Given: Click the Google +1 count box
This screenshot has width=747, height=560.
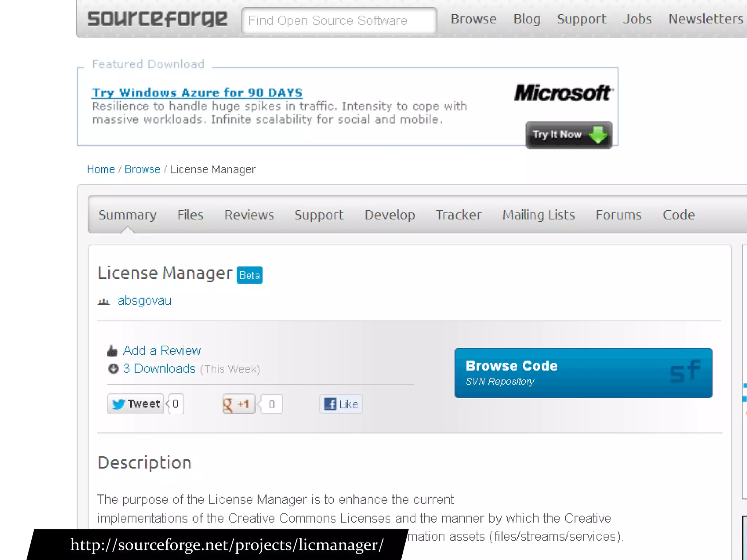Looking at the screenshot, I should pos(271,404).
